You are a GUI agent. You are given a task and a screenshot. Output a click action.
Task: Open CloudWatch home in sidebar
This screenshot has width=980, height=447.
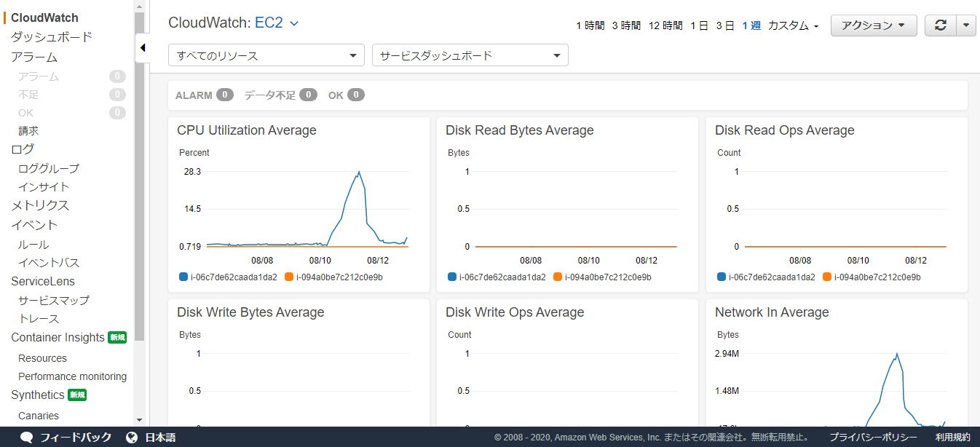click(x=44, y=17)
